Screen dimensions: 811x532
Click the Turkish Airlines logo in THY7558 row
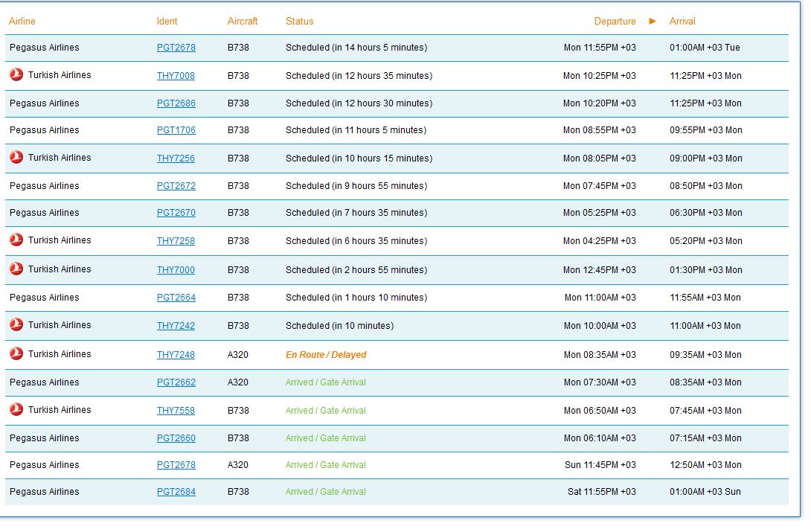click(16, 410)
